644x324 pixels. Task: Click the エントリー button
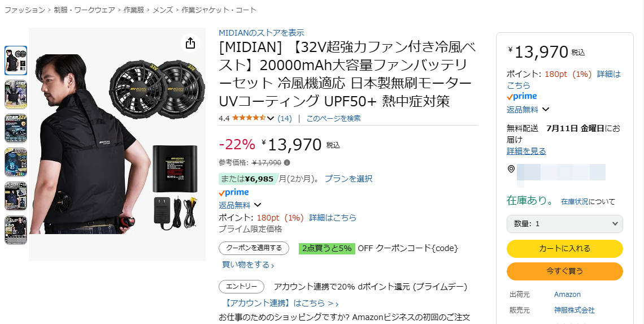pos(242,287)
